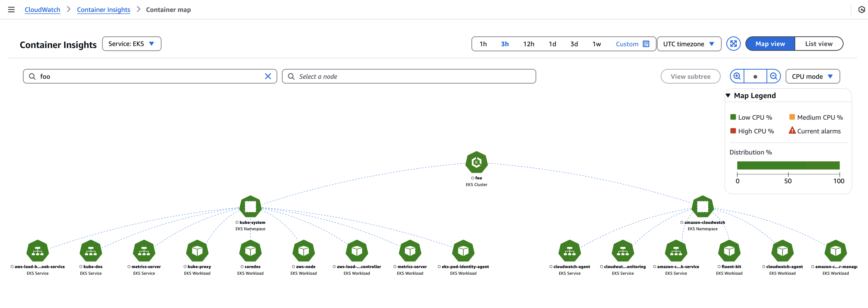Screen dimensions: 868x308
Task: Click the metrics-server EKS Service node icon
Action: tap(144, 251)
